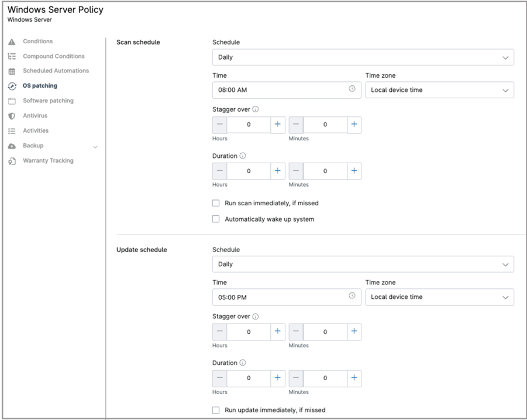Click the 08:00 AM scan time field

point(287,90)
